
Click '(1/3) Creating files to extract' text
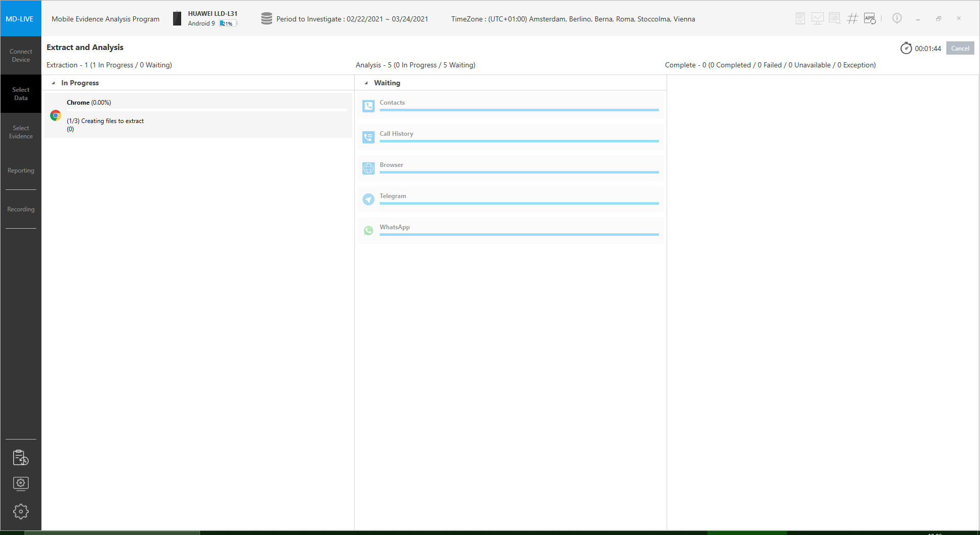pyautogui.click(x=105, y=121)
